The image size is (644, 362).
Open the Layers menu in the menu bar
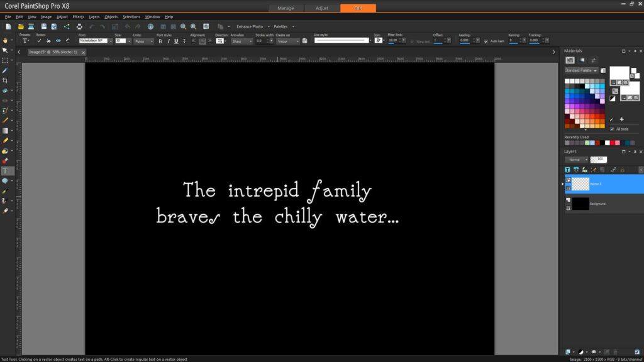coord(93,17)
